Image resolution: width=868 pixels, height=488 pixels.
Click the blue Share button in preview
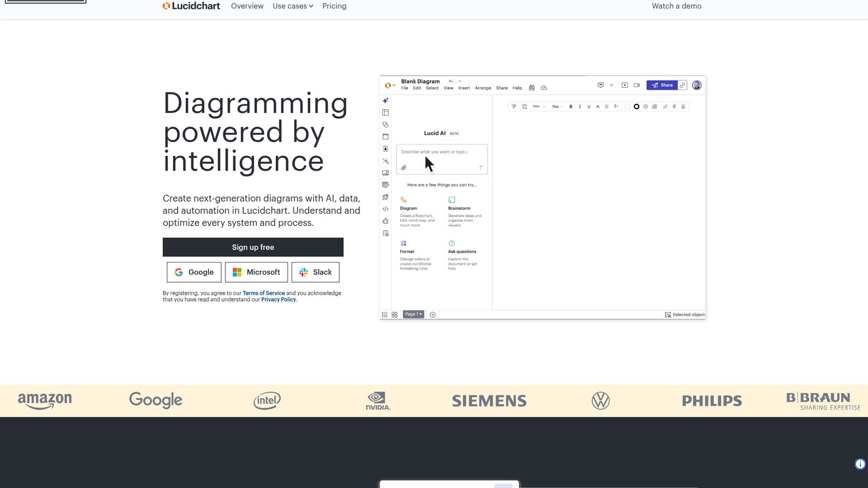click(662, 85)
